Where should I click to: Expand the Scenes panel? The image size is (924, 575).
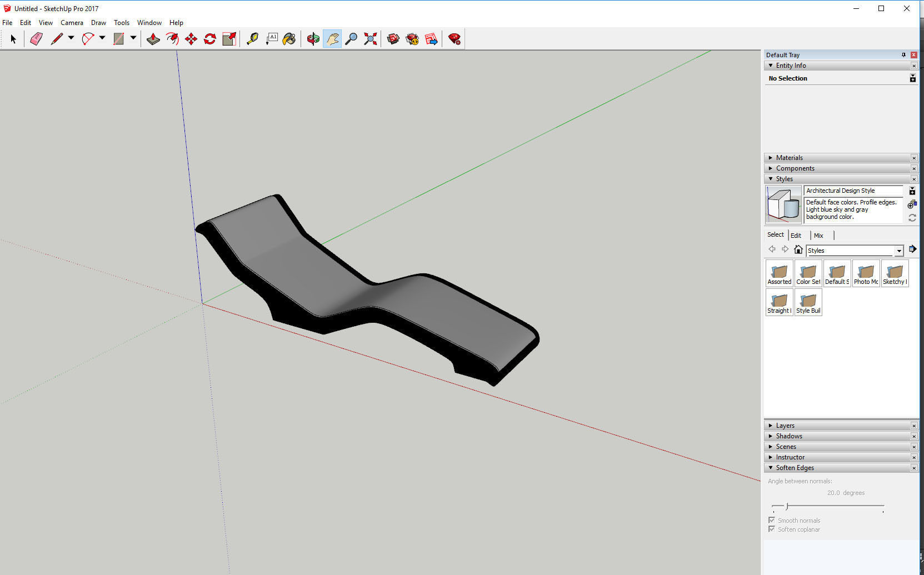click(771, 447)
